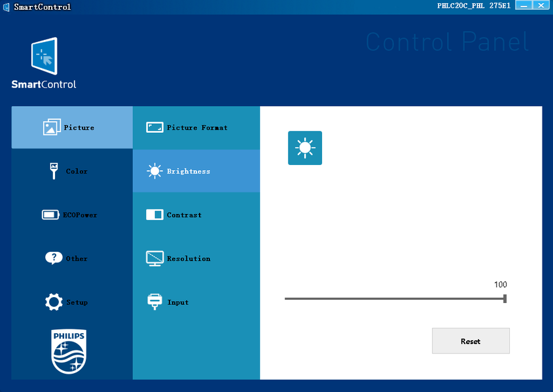553x392 pixels.
Task: Open the ECOPower menu label
Action: (x=80, y=215)
